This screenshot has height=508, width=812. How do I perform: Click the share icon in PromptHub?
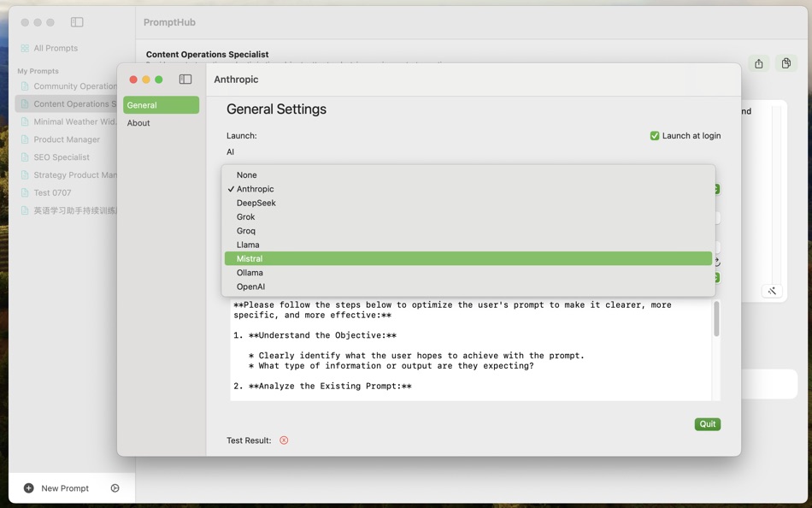tap(759, 63)
